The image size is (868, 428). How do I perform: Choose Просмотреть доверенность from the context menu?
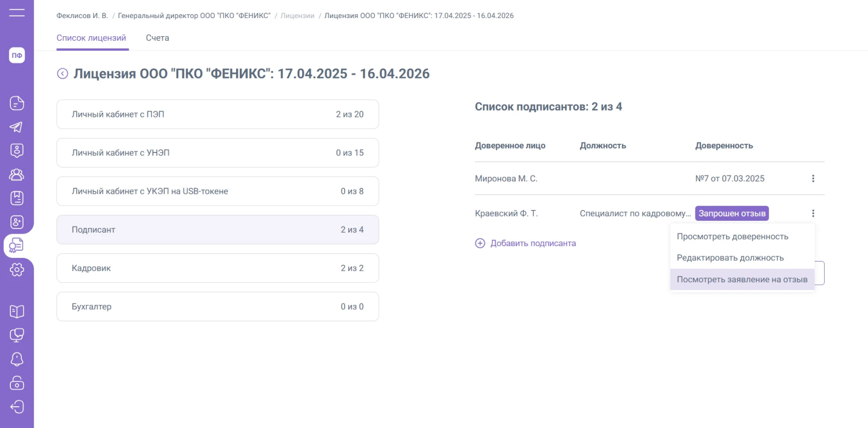(732, 236)
